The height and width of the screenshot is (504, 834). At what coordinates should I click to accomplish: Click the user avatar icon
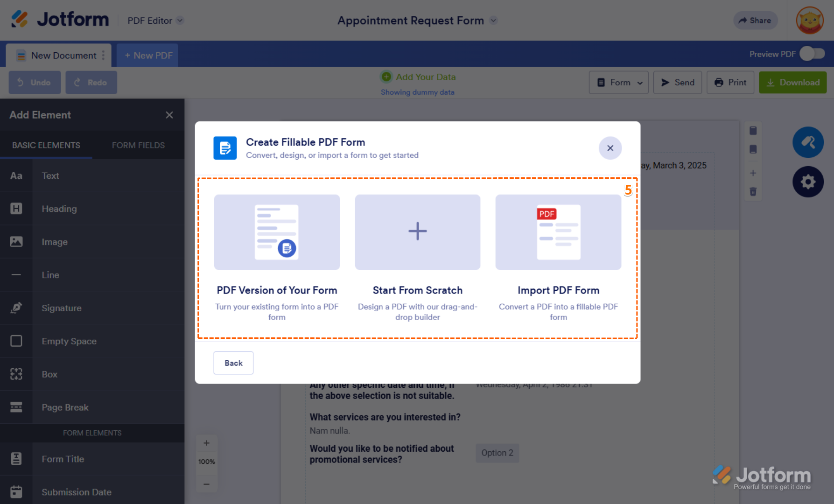click(x=810, y=21)
